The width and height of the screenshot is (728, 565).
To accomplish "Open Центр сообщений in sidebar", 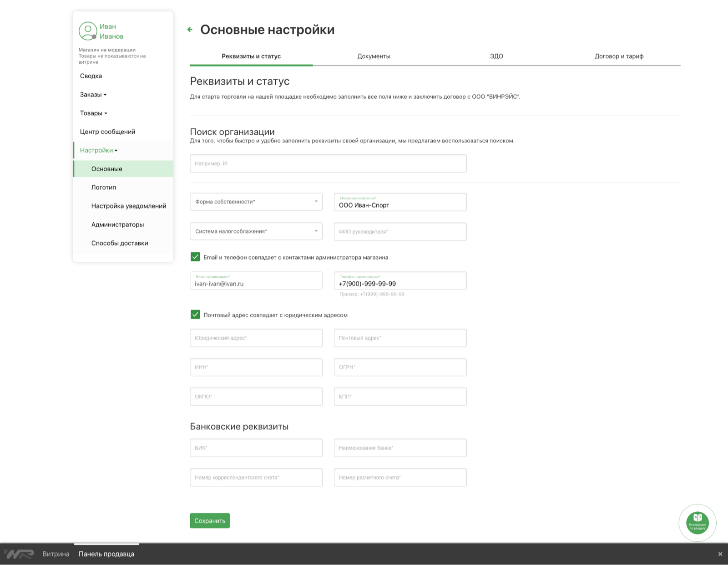I will 108,132.
